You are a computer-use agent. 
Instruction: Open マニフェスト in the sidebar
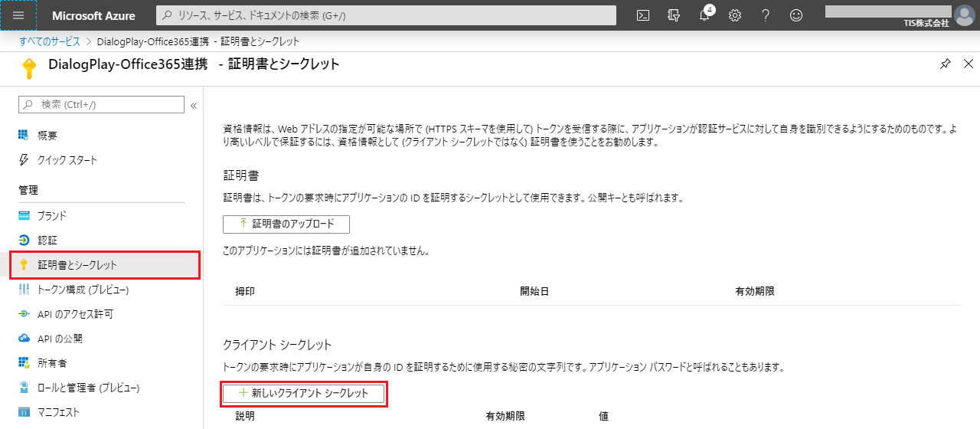[58, 412]
